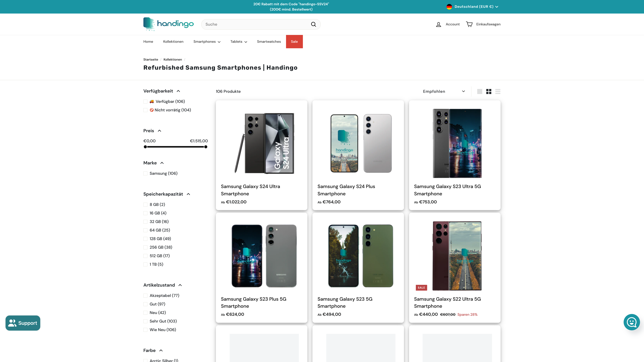Click the Galaxy S23 Plus product image

click(264, 256)
